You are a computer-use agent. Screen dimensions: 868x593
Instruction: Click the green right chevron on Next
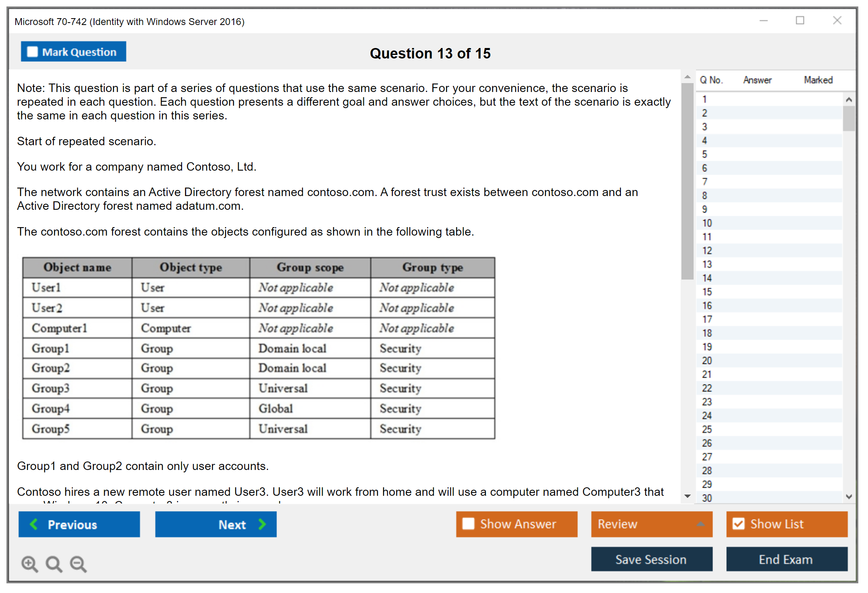pos(262,524)
